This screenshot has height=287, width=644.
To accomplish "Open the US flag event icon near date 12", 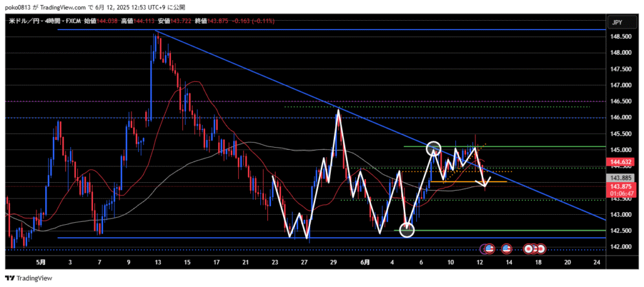I will tap(489, 249).
